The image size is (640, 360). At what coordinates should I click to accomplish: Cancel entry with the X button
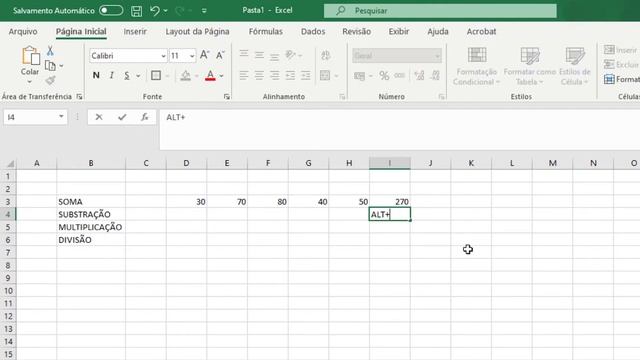[x=99, y=117]
